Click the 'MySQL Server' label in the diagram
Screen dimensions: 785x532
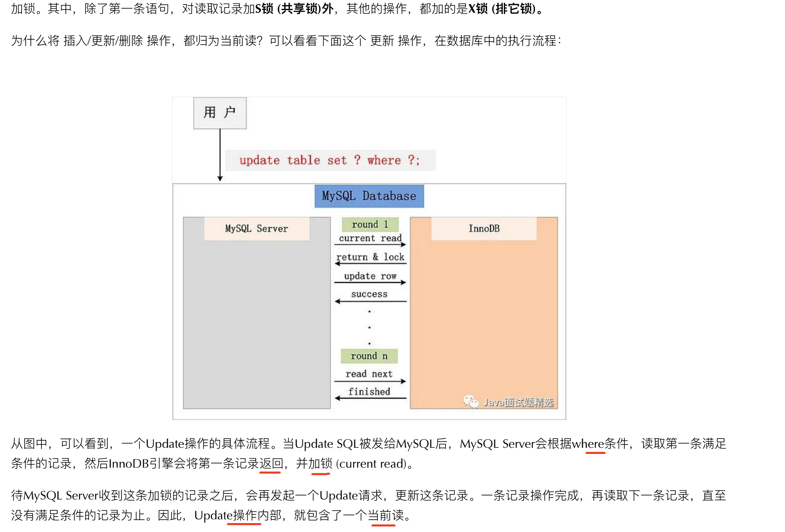click(257, 229)
